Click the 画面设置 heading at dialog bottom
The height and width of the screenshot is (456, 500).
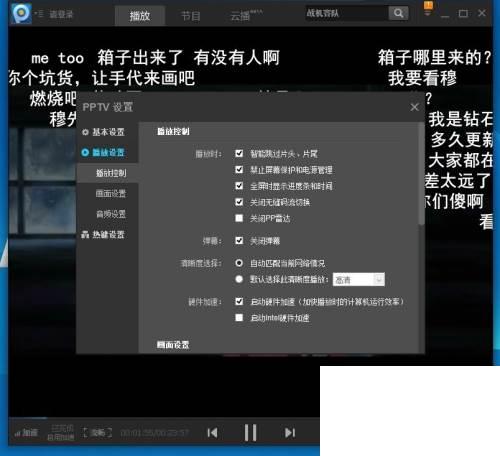[173, 345]
